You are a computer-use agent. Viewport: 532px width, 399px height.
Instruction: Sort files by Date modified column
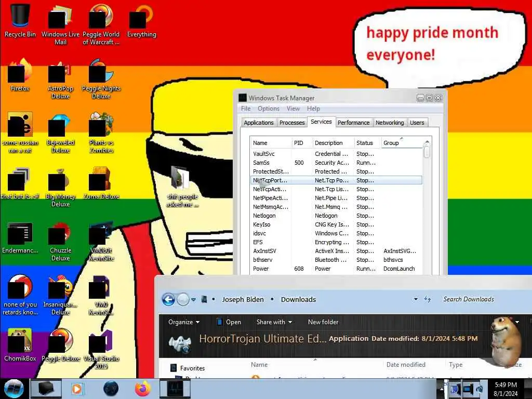406,364
